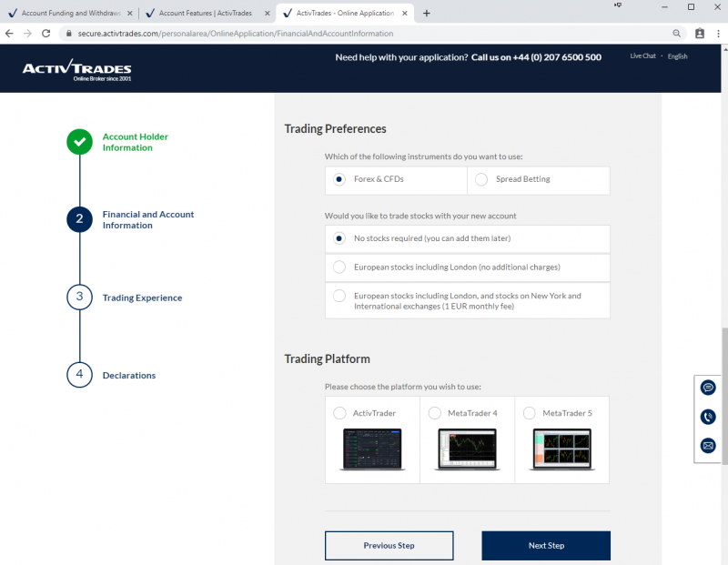Click the MetaTrader 4 laptop thumbnail
The height and width of the screenshot is (565, 728).
click(x=467, y=449)
